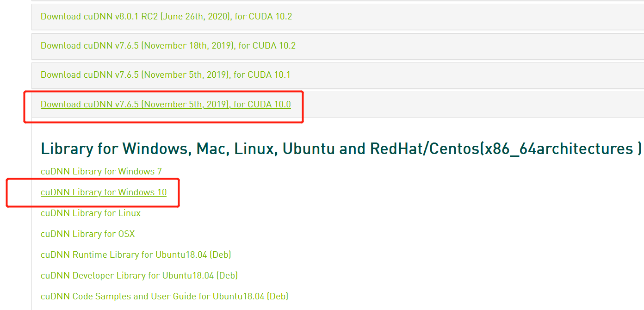Click the RedHat/Centos word in the heading

coord(424,149)
